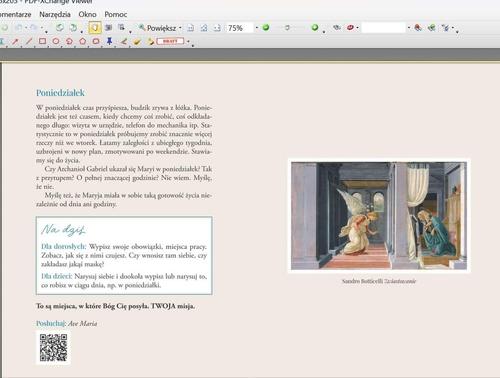Click the binoculars find icon

(x=337, y=28)
